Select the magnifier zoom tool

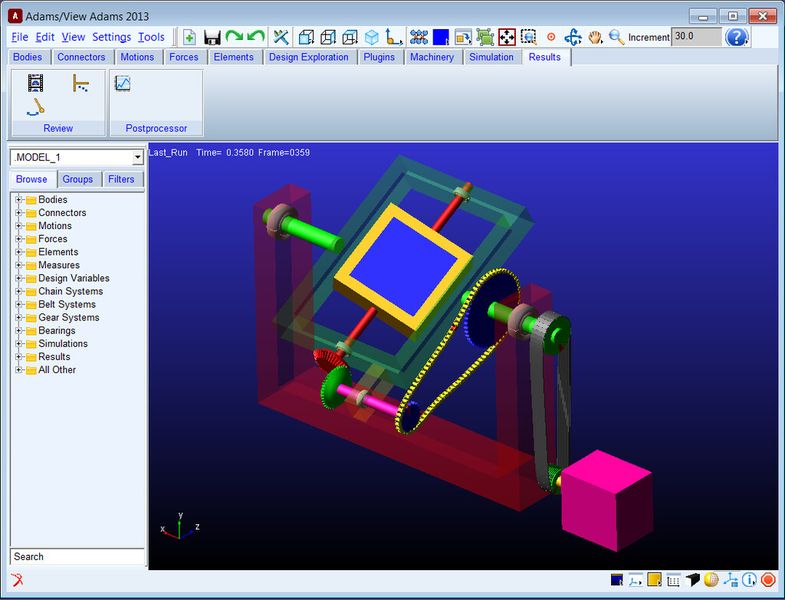click(616, 37)
